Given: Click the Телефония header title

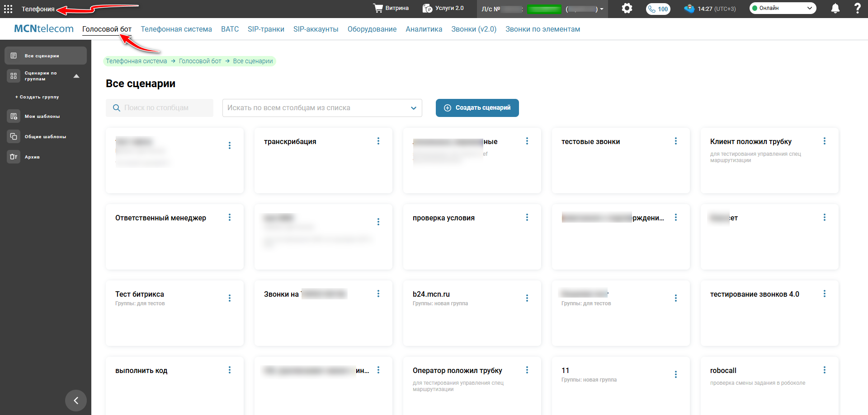Looking at the screenshot, I should click(38, 9).
